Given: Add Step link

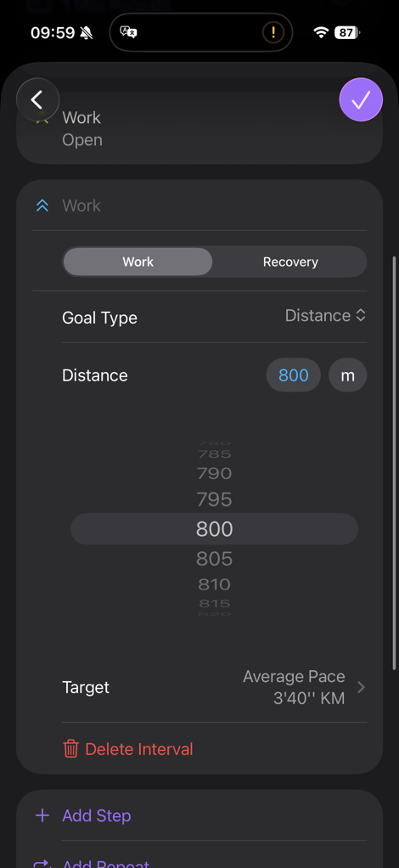Looking at the screenshot, I should tap(96, 815).
